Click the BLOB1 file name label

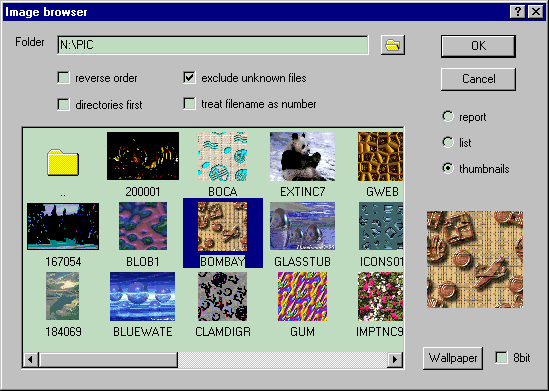point(143,262)
